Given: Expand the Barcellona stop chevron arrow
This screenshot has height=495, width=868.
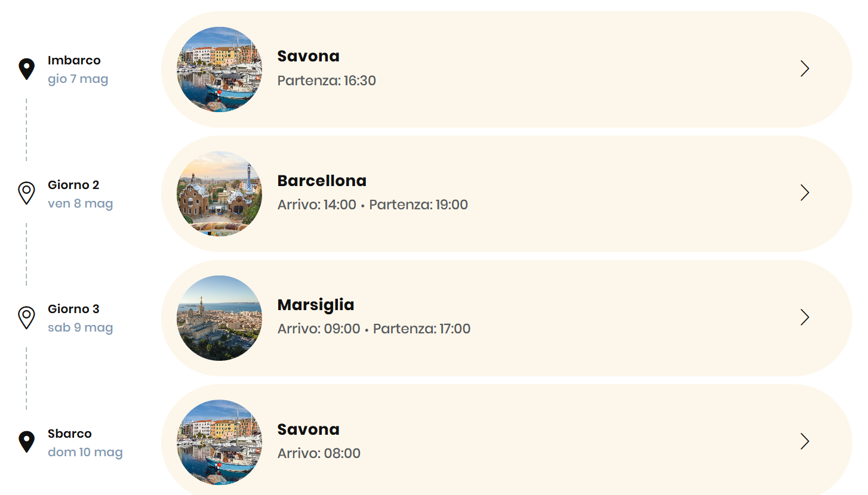Looking at the screenshot, I should point(805,193).
